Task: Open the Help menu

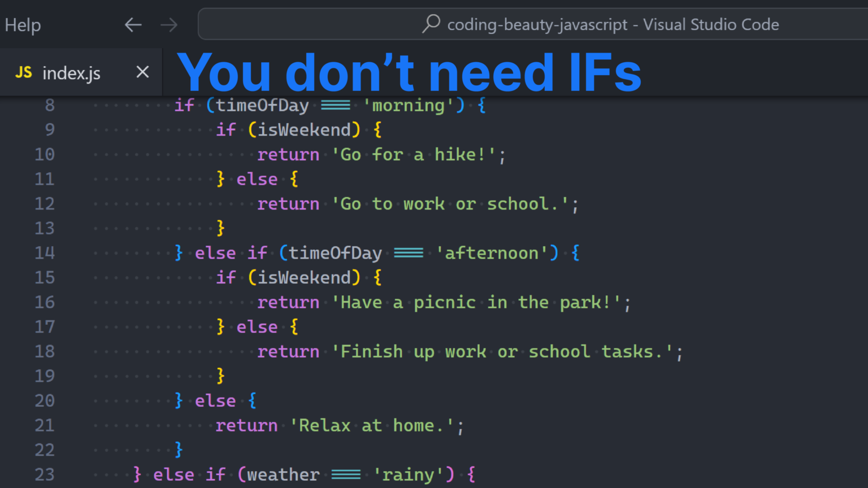Action: click(x=22, y=24)
